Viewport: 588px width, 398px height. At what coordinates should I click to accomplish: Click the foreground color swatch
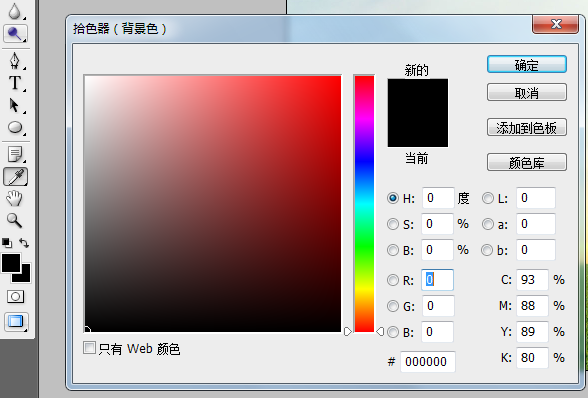(10, 263)
